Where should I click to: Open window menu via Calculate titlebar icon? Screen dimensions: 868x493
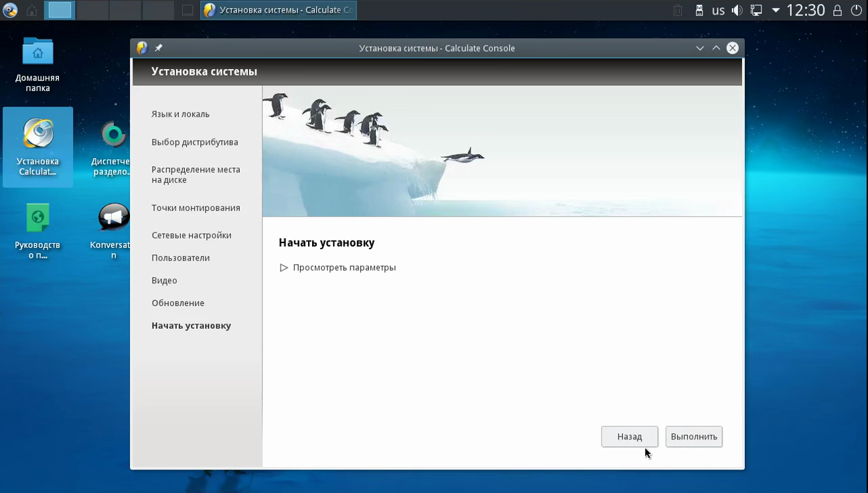point(142,48)
